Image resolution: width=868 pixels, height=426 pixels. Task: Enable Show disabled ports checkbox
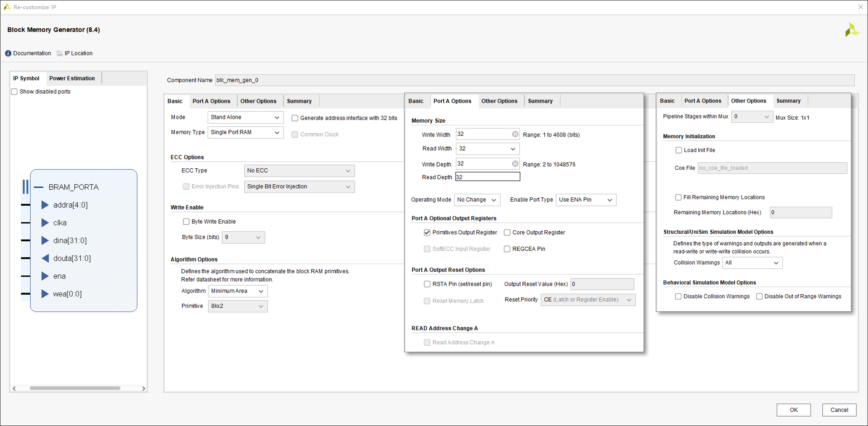pos(14,92)
